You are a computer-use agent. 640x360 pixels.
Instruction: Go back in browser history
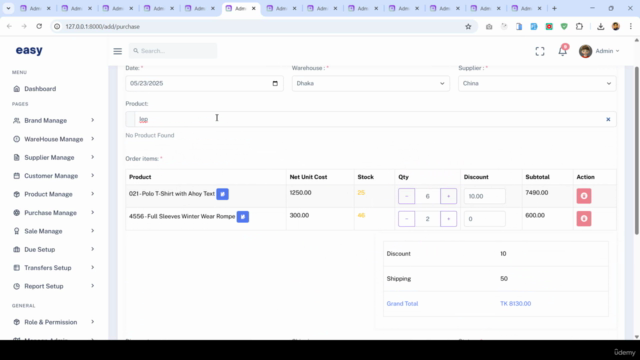coord(9,27)
